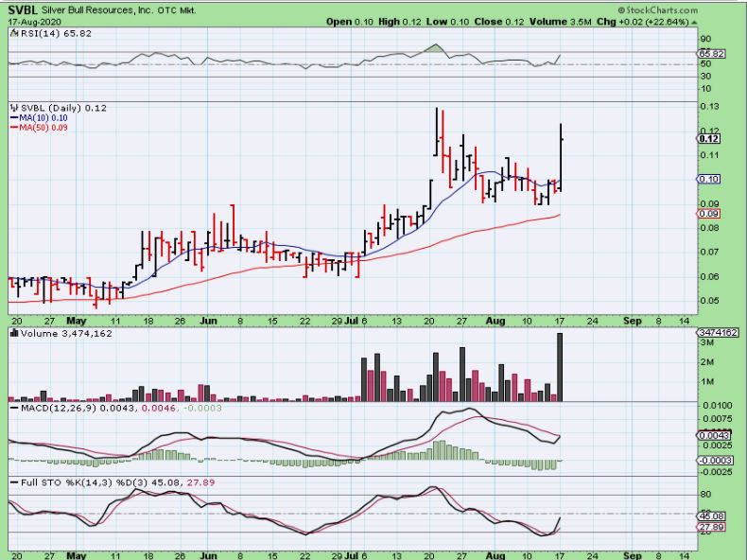Click the RSI panel line icon
Image resolution: width=747 pixels, height=560 pixels.
(x=14, y=33)
